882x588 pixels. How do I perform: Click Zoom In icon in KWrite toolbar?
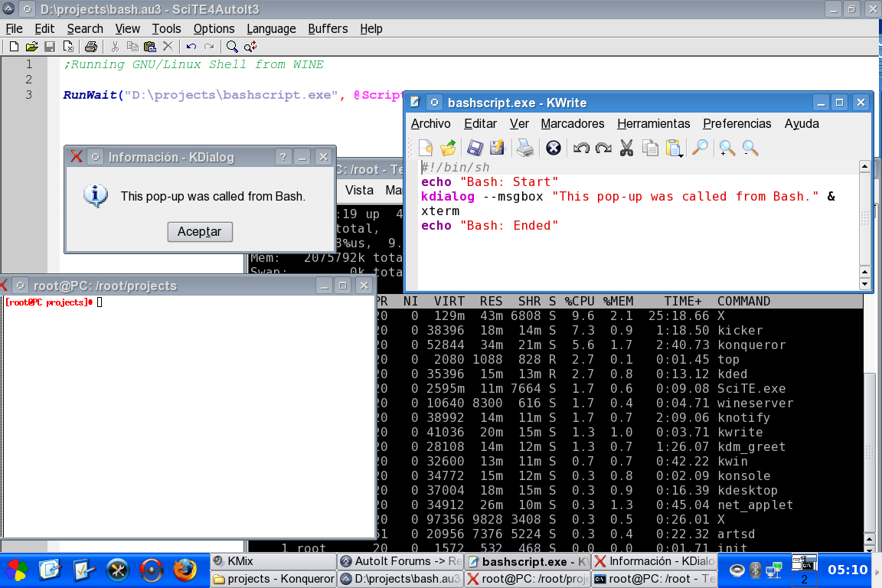coord(727,148)
